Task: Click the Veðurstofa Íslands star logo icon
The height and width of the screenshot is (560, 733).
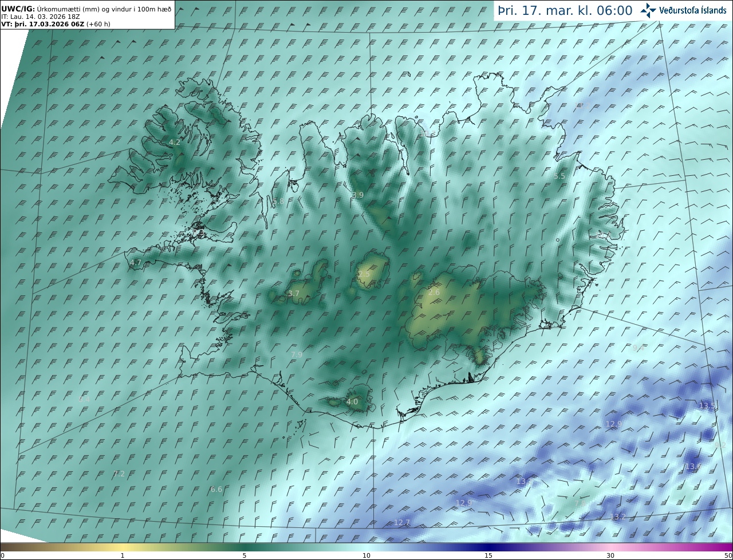Action: click(648, 10)
